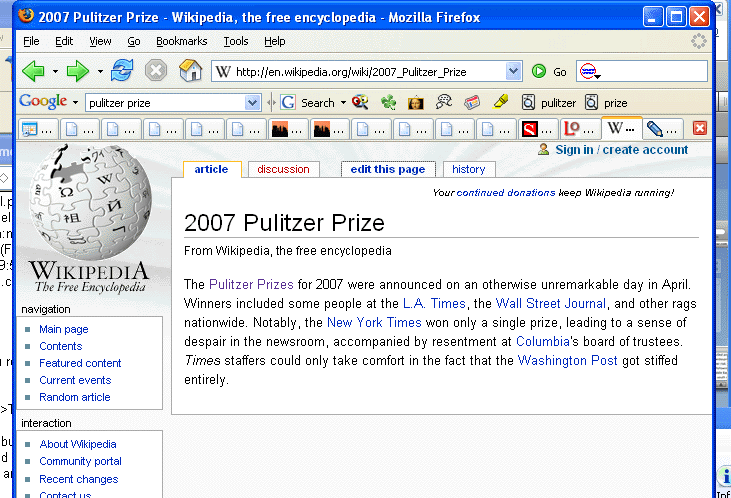Click the Stop loading button
This screenshot has height=498, width=731.
click(155, 71)
